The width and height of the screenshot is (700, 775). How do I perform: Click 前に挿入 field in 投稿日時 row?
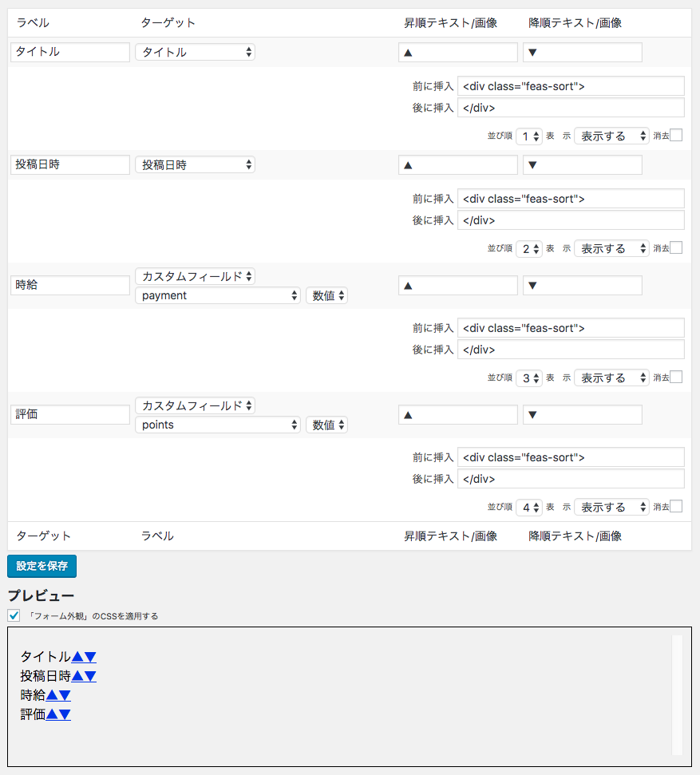[571, 199]
